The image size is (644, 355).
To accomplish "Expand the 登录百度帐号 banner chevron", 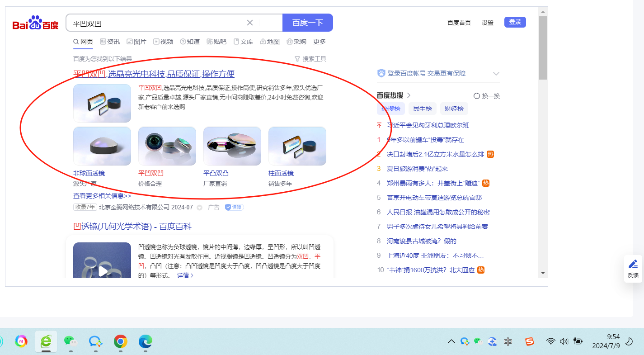I will [496, 74].
